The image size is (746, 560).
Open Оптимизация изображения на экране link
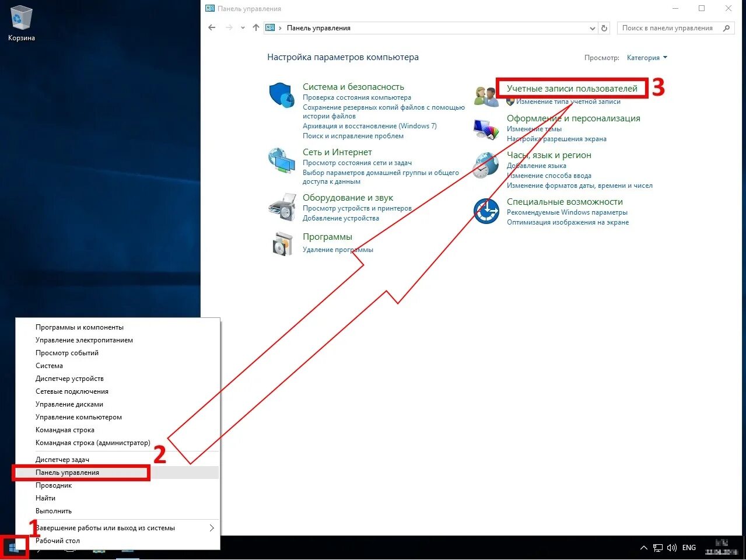coord(568,222)
